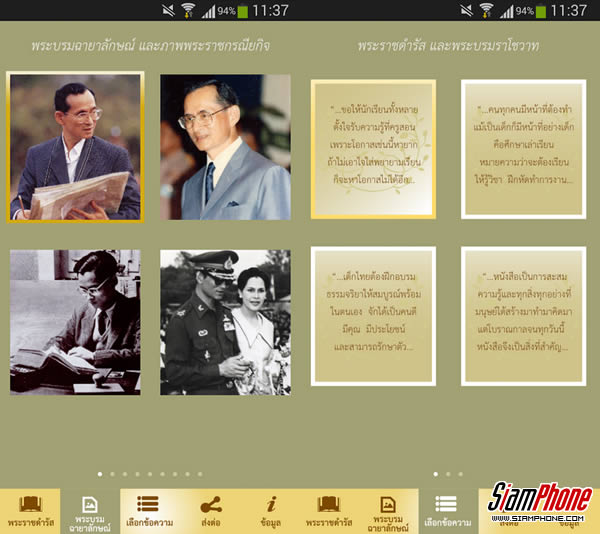Image resolution: width=600 pixels, height=534 pixels.
Task: Open พระบรมฉายาลักษณ์ picture icon on right screen
Action: (x=387, y=510)
